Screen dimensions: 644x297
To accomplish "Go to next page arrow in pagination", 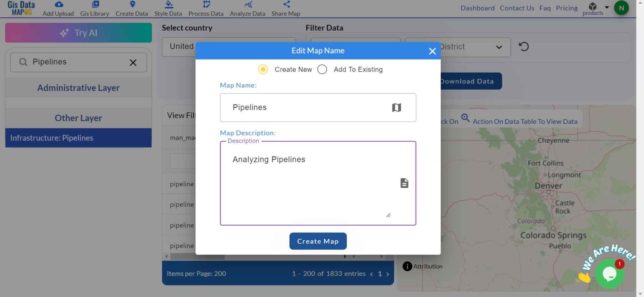I will [x=387, y=274].
